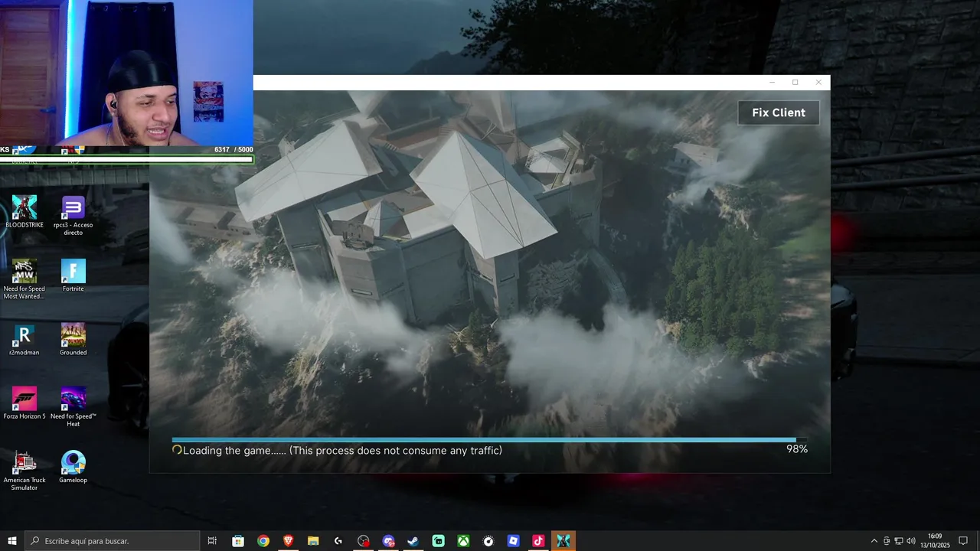The width and height of the screenshot is (980, 551).
Task: Minimize the game launcher window
Action: click(772, 83)
